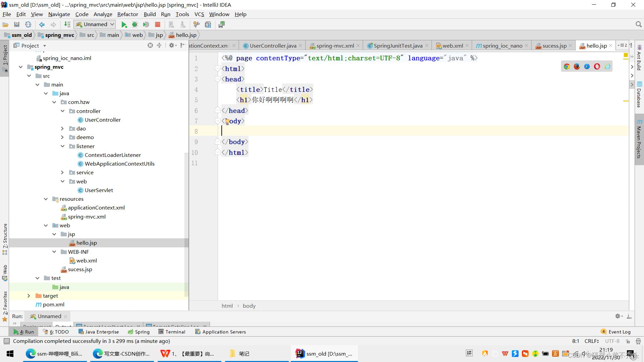Expand the dao package in project tree
Image resolution: width=644 pixels, height=362 pixels.
[x=62, y=128]
